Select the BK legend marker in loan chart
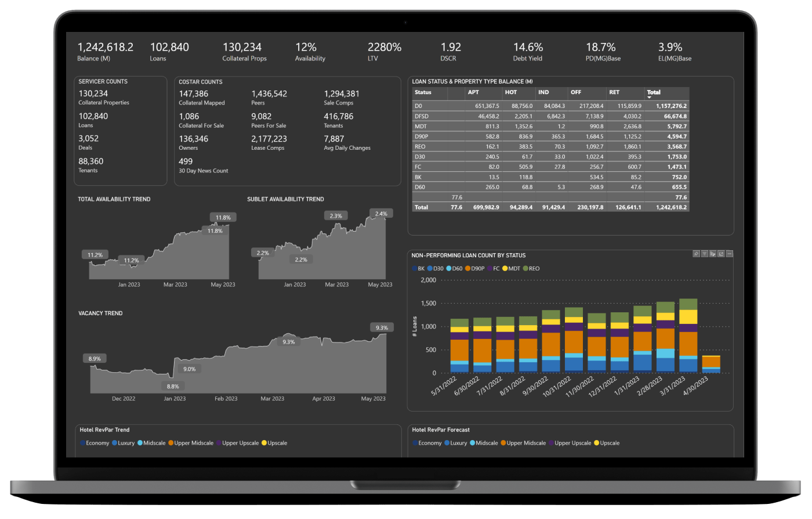Screen dimensions: 812x519 tap(418, 269)
